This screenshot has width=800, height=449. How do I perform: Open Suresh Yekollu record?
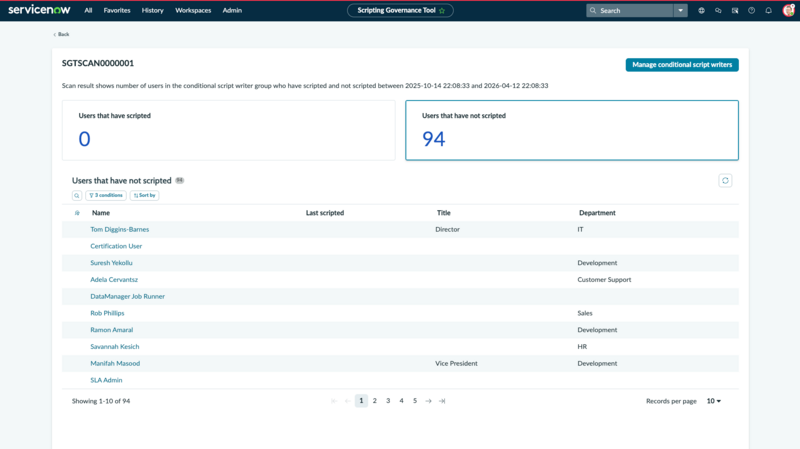click(x=111, y=263)
